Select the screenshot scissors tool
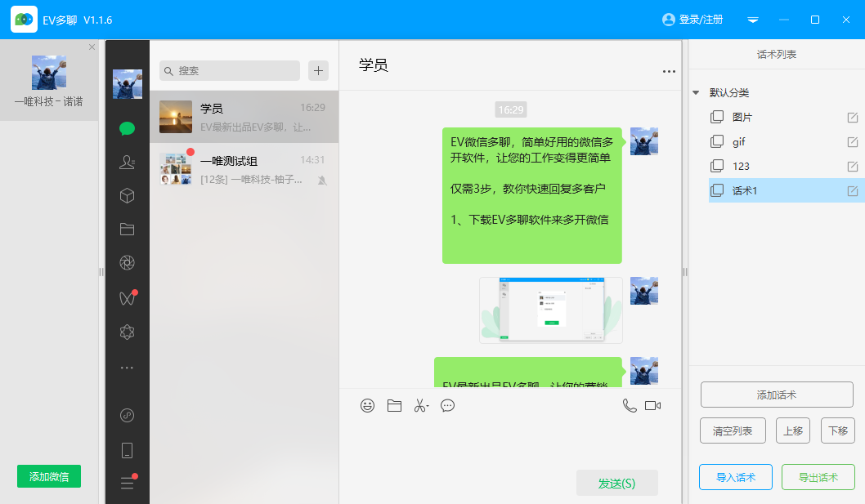Viewport: 865px width, 504px height. [x=421, y=405]
